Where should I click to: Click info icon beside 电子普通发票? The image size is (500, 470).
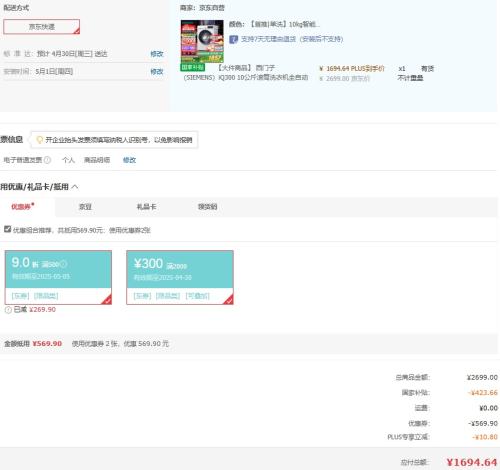pos(47,160)
